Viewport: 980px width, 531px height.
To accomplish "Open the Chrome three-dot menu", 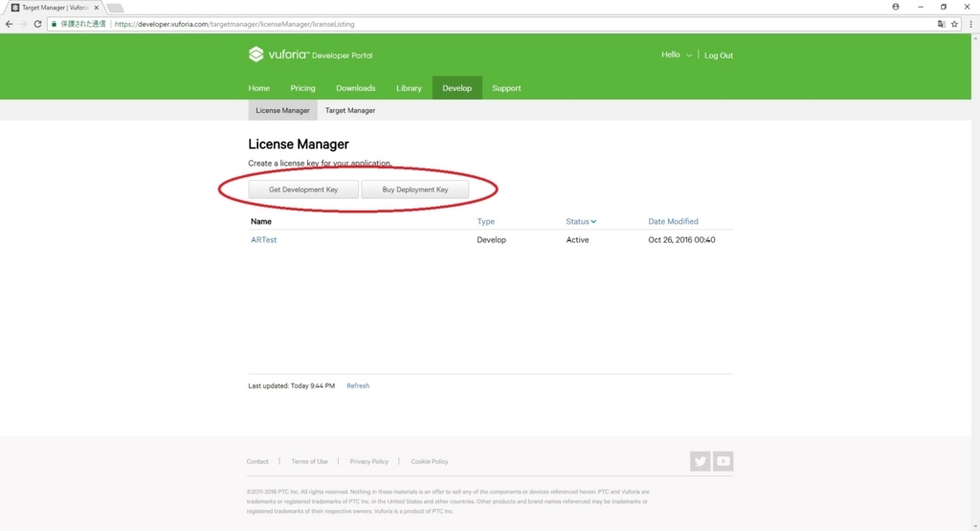I will click(970, 24).
